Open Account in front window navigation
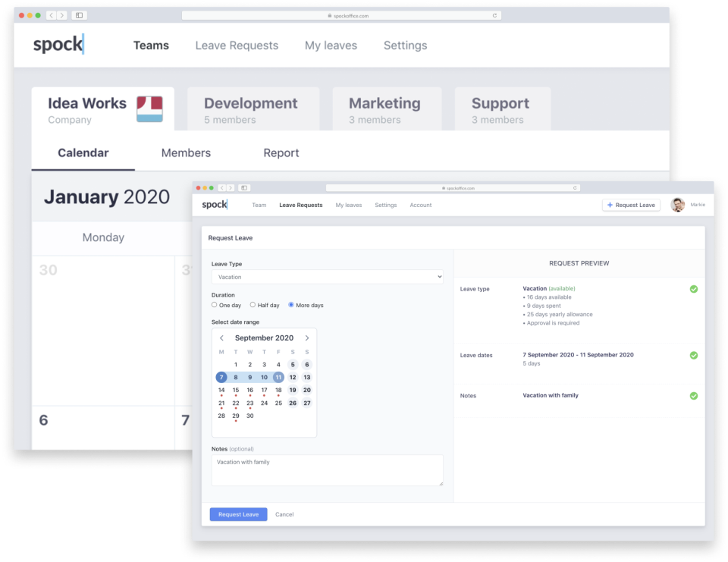This screenshot has height=562, width=728. click(x=421, y=205)
